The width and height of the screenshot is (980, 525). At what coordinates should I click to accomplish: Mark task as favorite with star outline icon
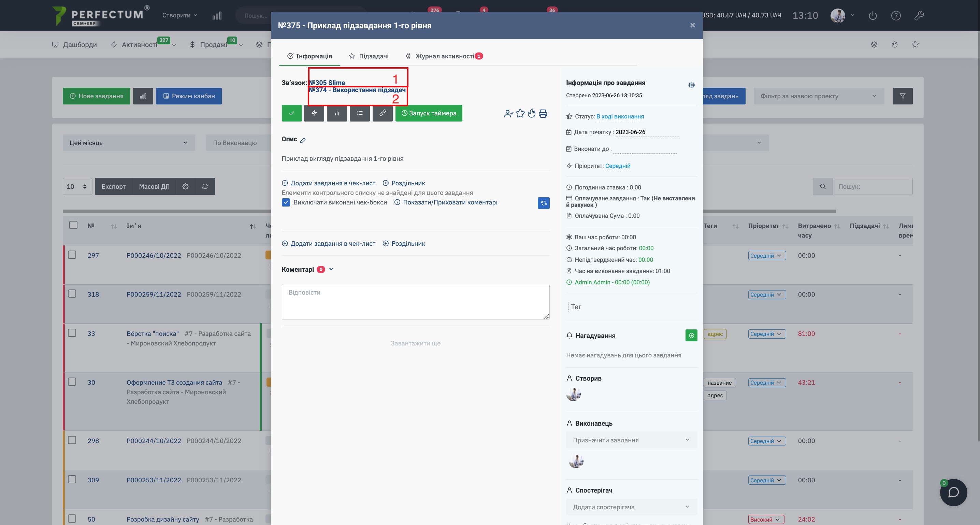click(520, 113)
